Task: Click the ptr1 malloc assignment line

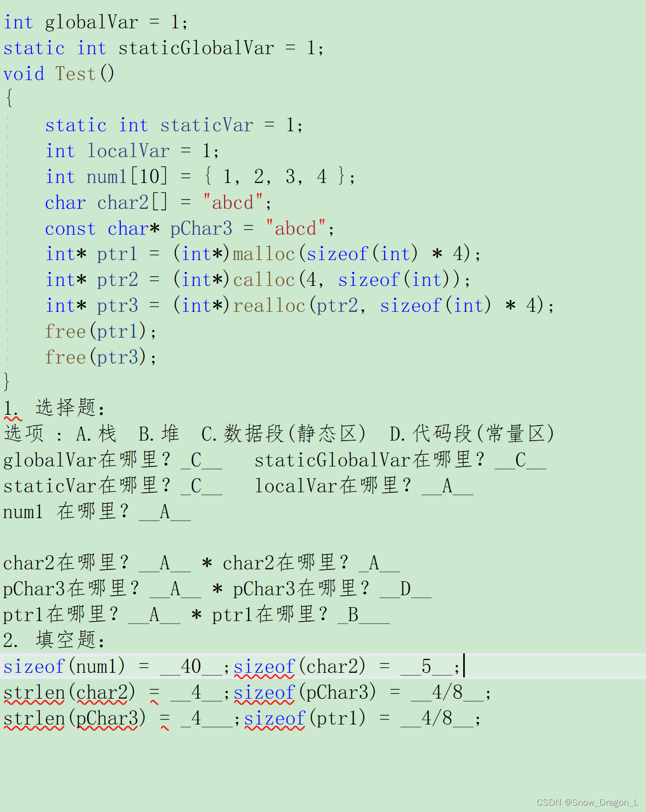Action: pos(263,254)
